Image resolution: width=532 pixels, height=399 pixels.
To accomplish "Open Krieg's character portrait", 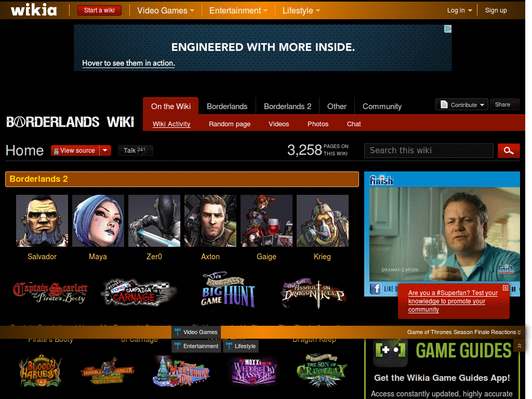I will [322, 220].
